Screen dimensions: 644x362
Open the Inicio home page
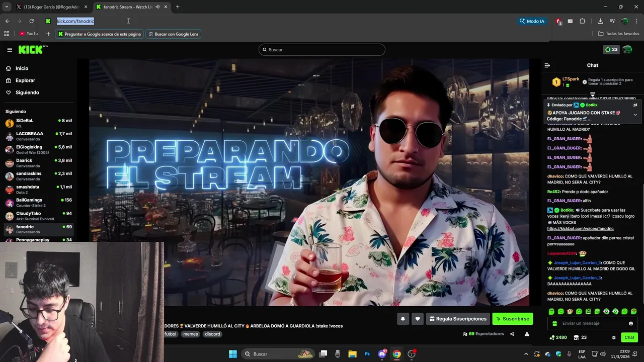pyautogui.click(x=22, y=68)
